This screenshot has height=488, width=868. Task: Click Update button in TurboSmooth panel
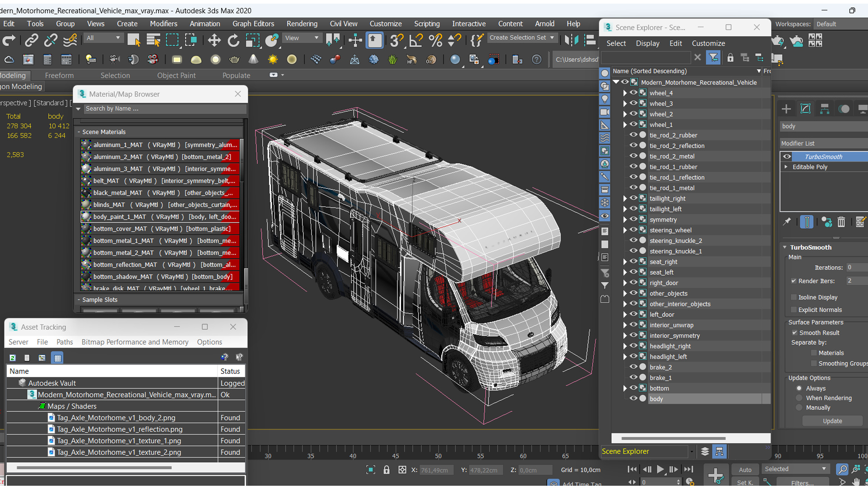[832, 421]
